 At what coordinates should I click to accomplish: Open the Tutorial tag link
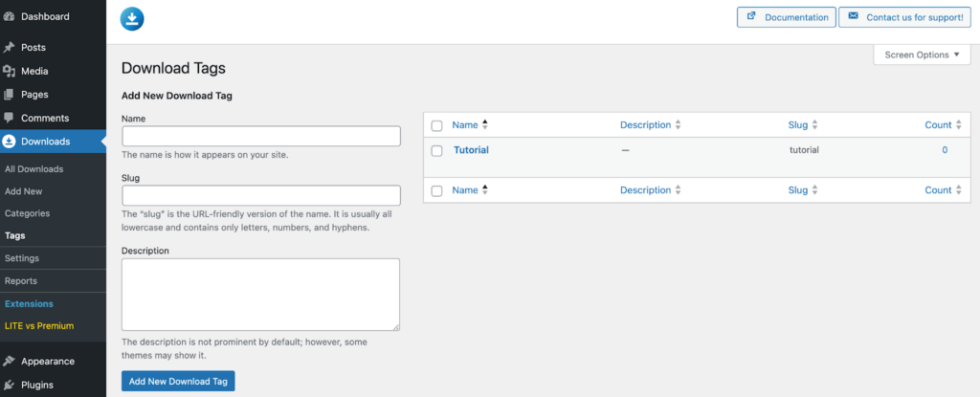(x=471, y=150)
